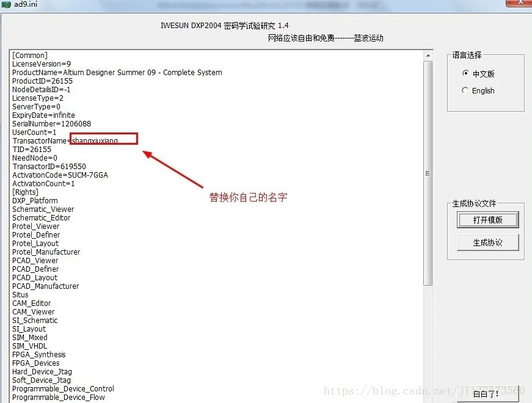Click the IWESUN DXP2004 heading text

point(225,26)
